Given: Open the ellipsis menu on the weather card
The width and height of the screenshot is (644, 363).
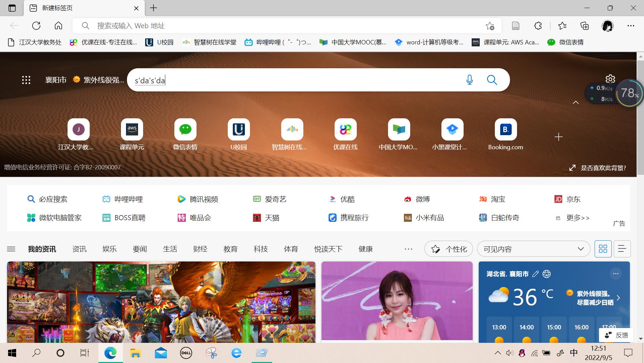Looking at the screenshot, I should [615, 274].
